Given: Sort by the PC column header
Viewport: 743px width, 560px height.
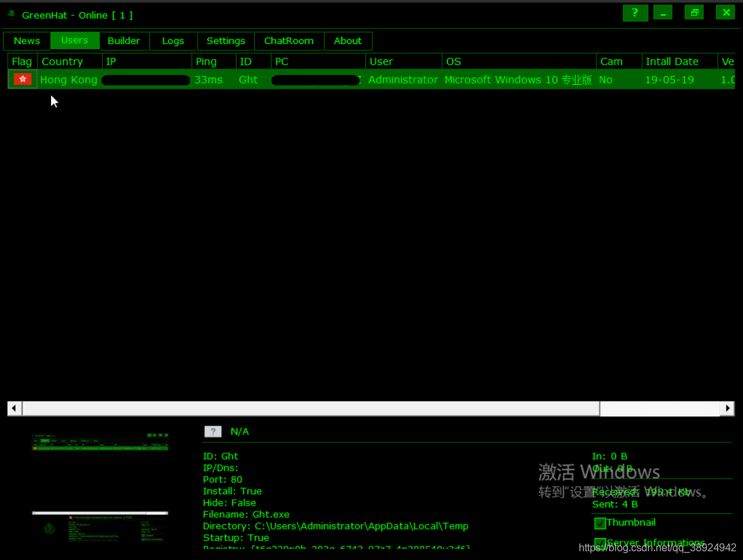Looking at the screenshot, I should pos(318,61).
